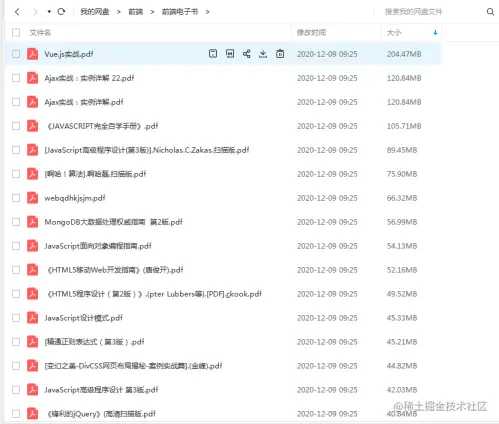The image size is (499, 424).
Task: Go forward with the right arrow
Action: point(35,12)
